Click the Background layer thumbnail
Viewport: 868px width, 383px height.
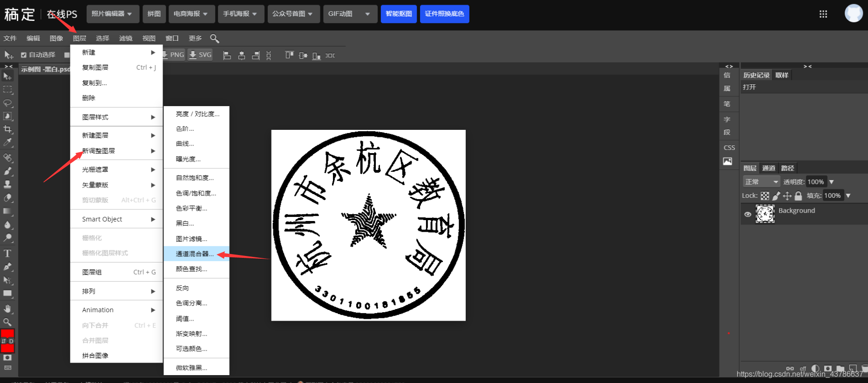click(x=765, y=214)
